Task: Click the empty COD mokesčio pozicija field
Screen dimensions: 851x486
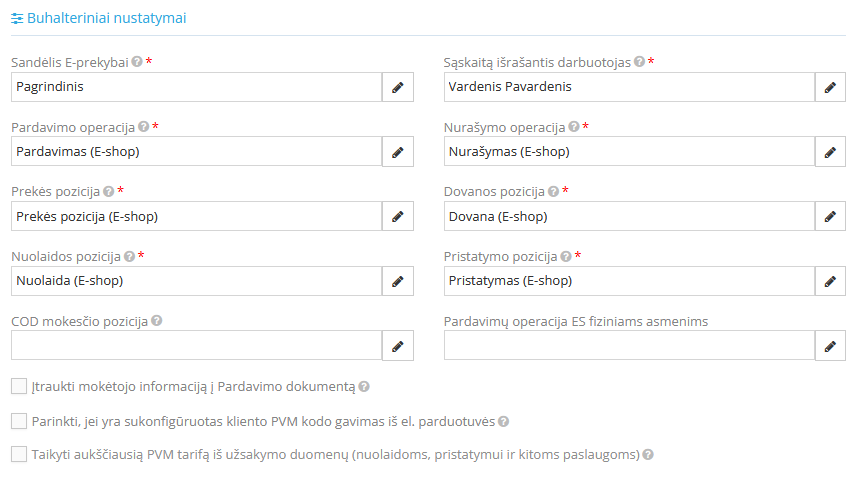Action: tap(196, 346)
